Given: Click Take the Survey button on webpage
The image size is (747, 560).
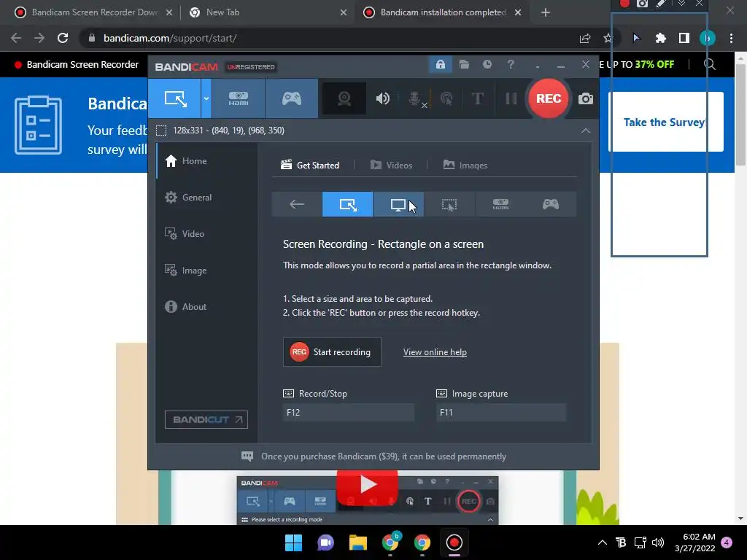Looking at the screenshot, I should 666,122.
